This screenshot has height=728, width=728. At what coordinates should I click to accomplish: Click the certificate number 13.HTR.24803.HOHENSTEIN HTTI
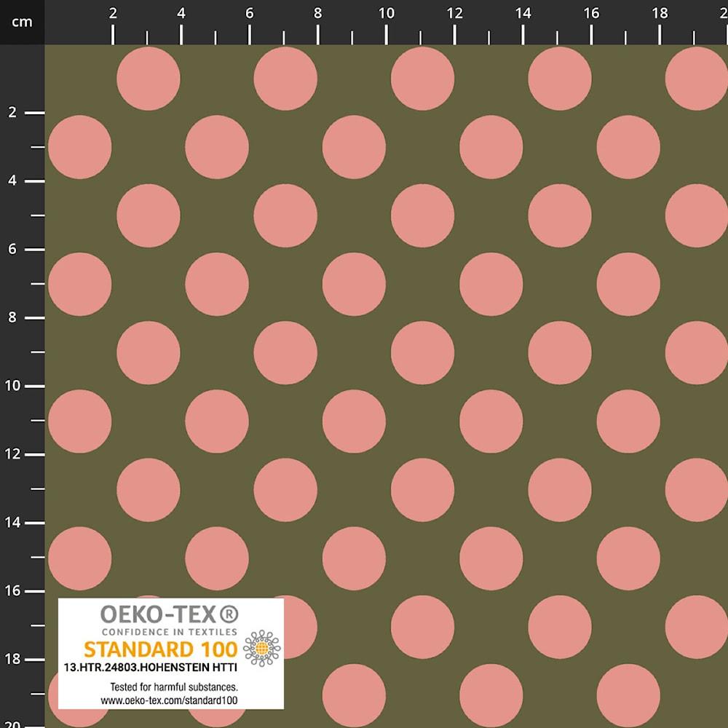click(151, 667)
